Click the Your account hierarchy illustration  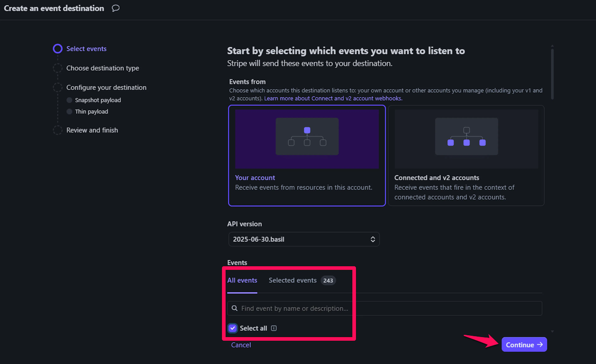click(307, 137)
